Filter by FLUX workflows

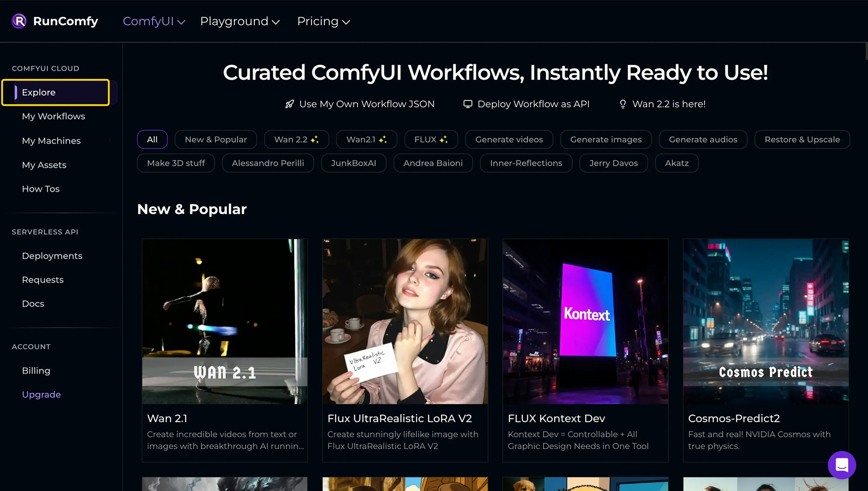(431, 139)
